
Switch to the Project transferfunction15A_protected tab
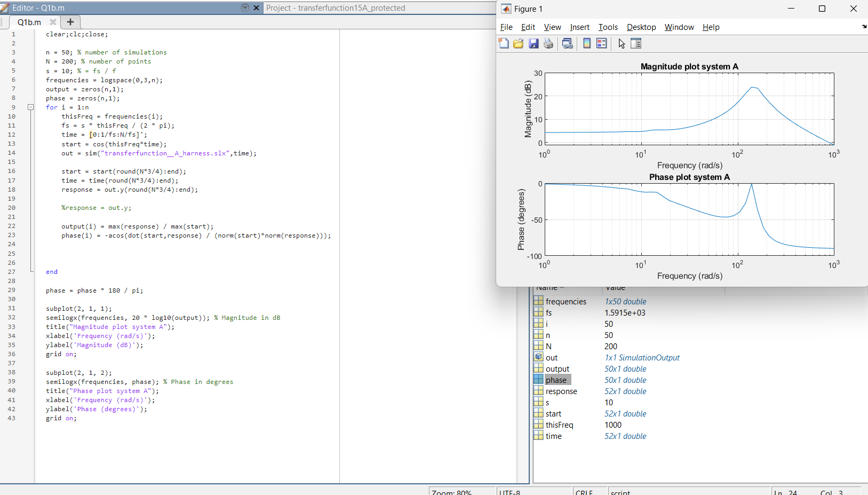(x=336, y=8)
